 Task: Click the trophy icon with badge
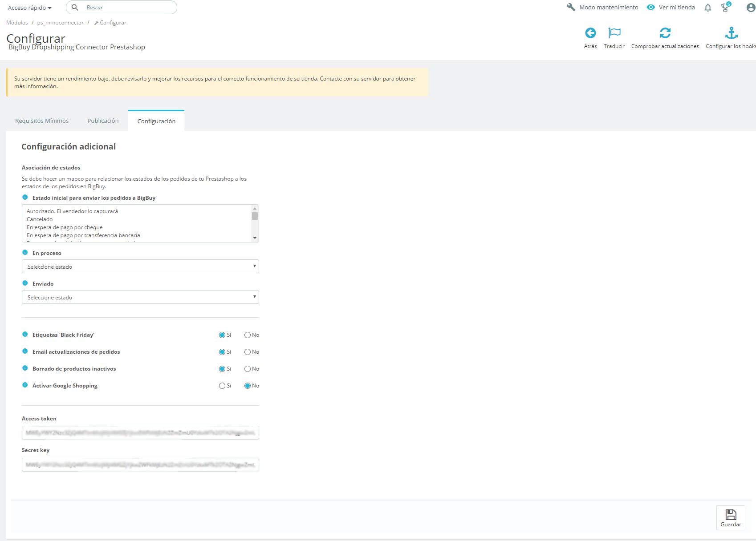(x=726, y=7)
